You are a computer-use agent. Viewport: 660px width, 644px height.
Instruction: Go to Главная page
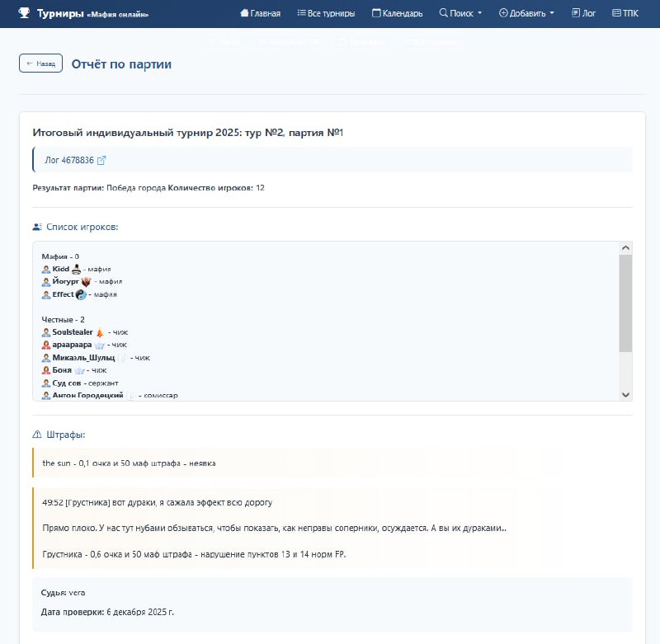260,13
